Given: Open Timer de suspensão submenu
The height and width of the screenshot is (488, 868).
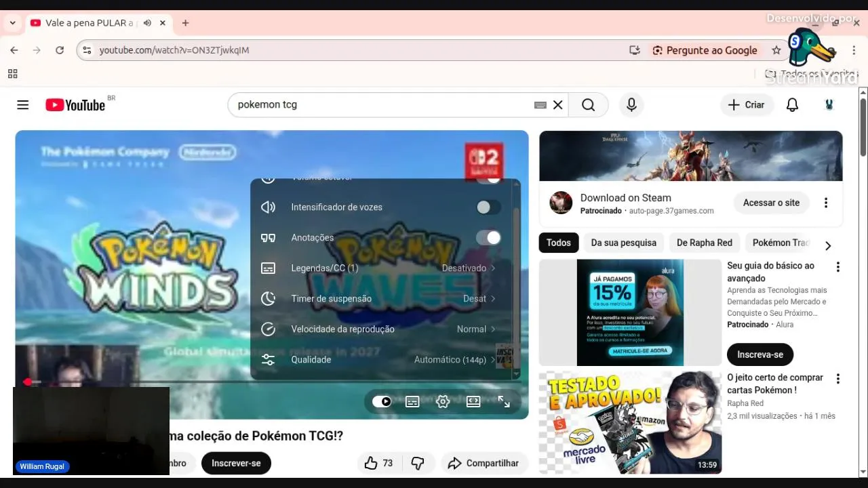Looking at the screenshot, I should pyautogui.click(x=382, y=299).
